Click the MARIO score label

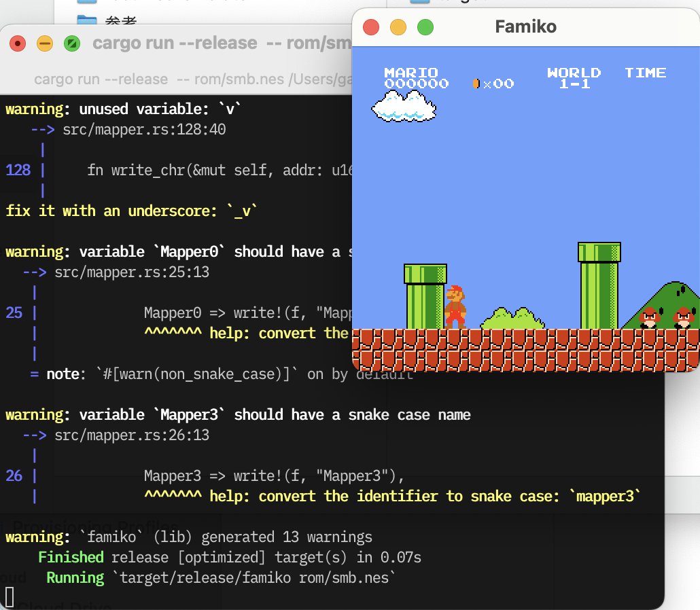(411, 72)
